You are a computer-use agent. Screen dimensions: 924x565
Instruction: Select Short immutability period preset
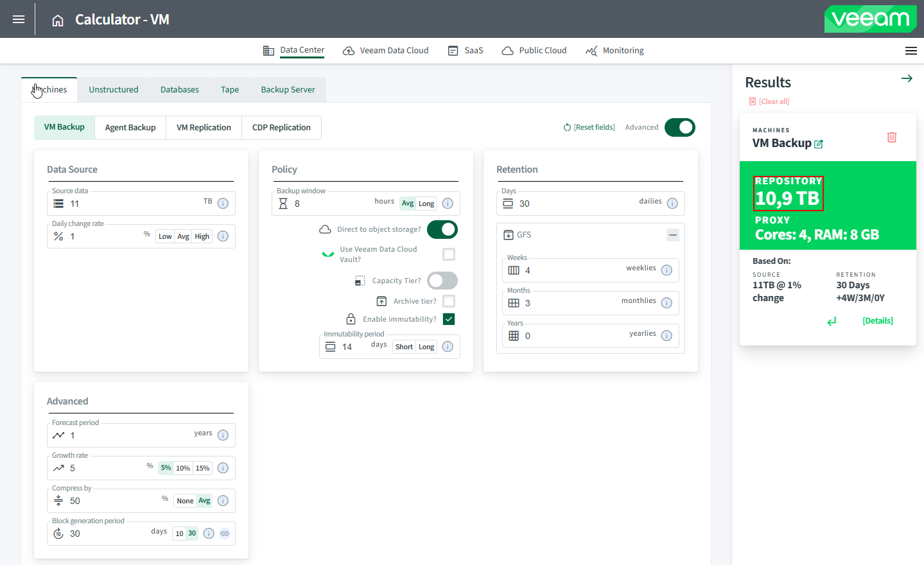(404, 347)
